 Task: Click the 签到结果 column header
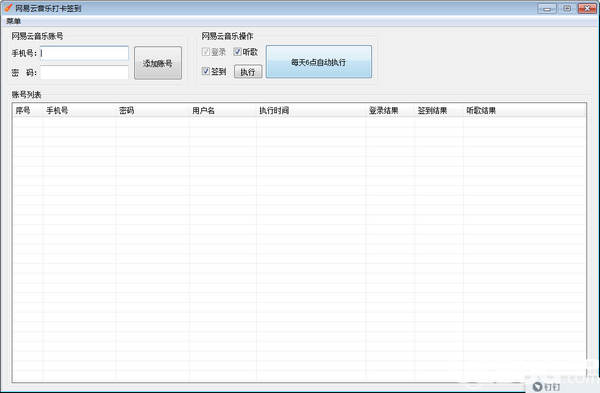coord(439,111)
